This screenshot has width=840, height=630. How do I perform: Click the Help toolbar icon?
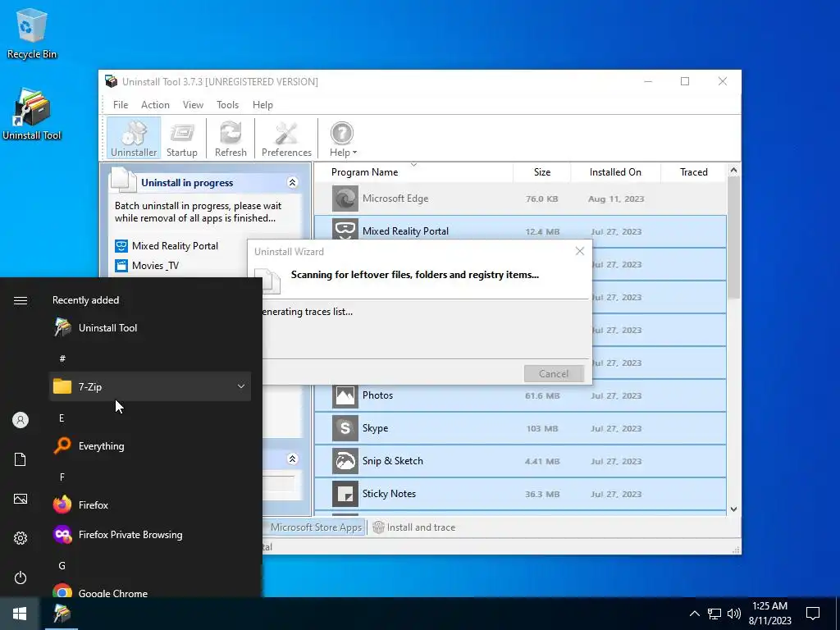point(341,138)
